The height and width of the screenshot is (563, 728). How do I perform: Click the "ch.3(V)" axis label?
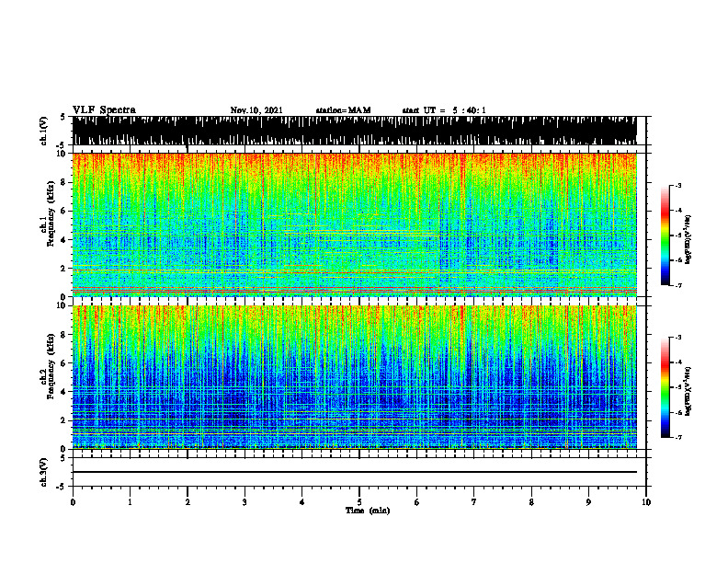point(44,472)
